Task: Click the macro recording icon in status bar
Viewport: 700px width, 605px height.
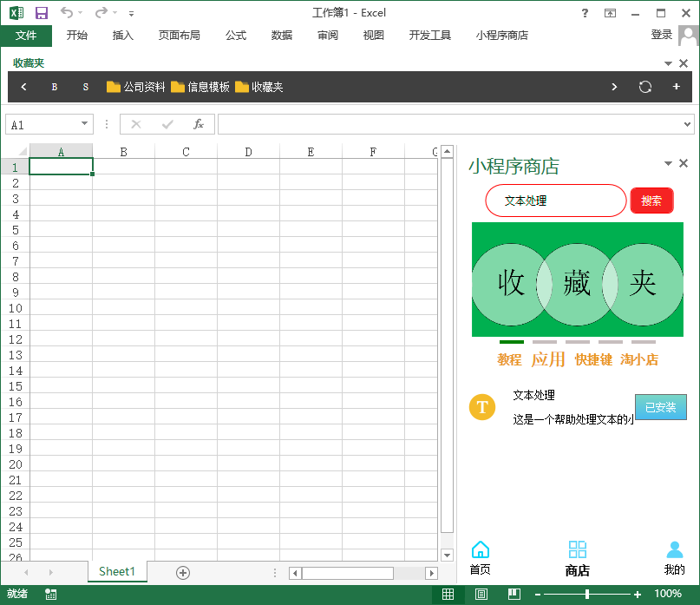Action: click(x=51, y=594)
